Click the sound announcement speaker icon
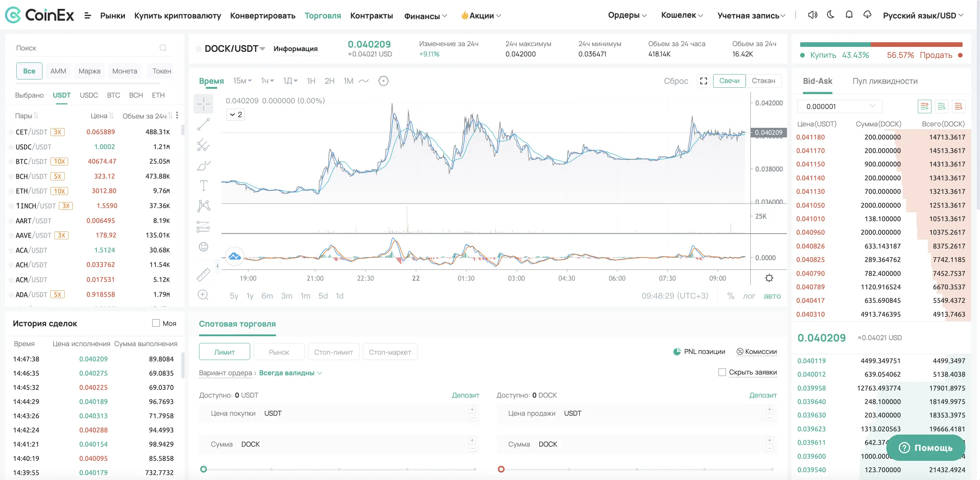This screenshot has width=980, height=480. coord(812,15)
